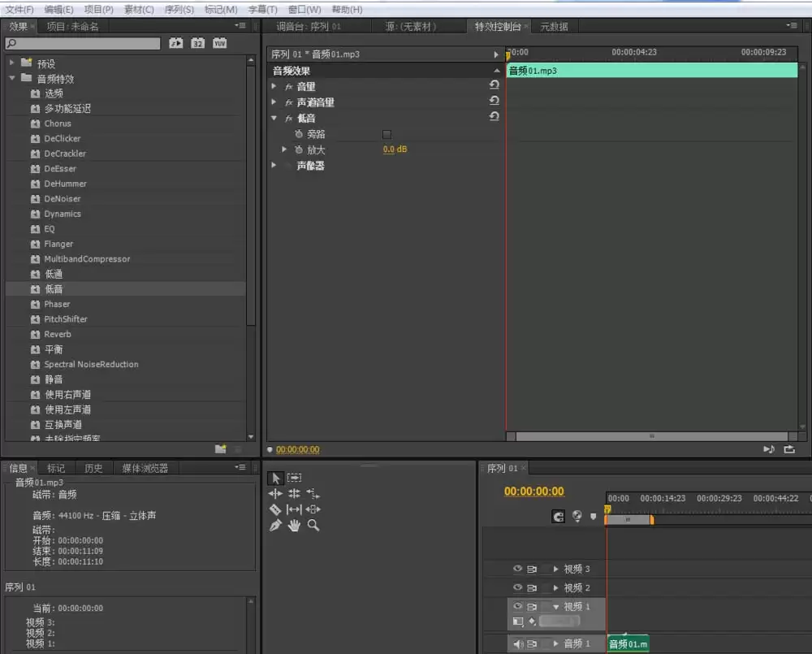
Task: Collapse the 低音 effect
Action: 274,117
